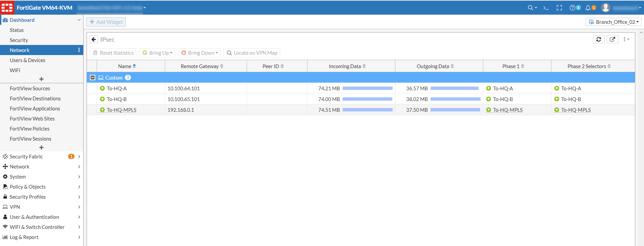
Task: Open the main Network settings menu
Action: [x=42, y=166]
